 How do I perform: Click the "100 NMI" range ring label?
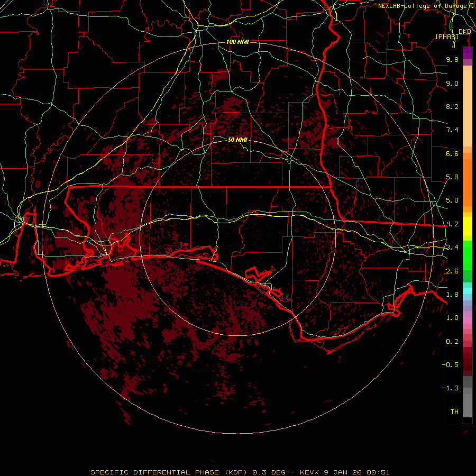(x=237, y=42)
